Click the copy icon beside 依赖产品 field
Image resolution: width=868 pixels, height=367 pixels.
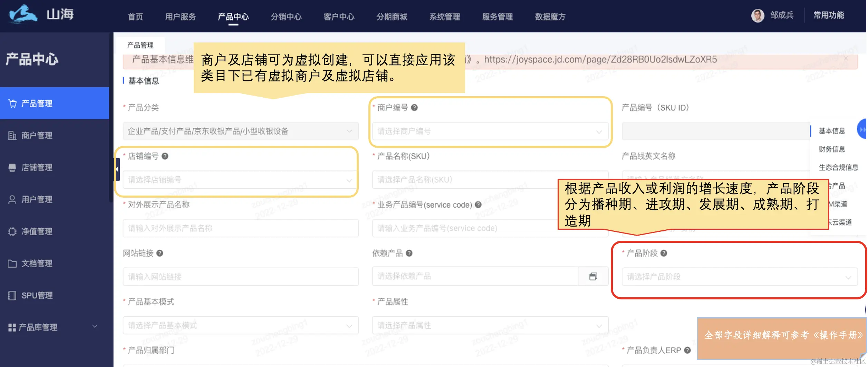point(593,276)
